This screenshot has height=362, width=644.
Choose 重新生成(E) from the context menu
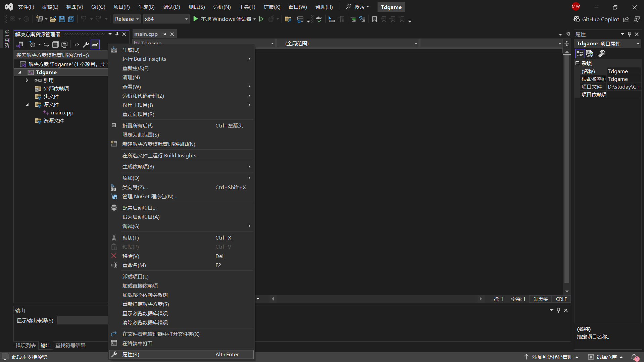point(135,68)
